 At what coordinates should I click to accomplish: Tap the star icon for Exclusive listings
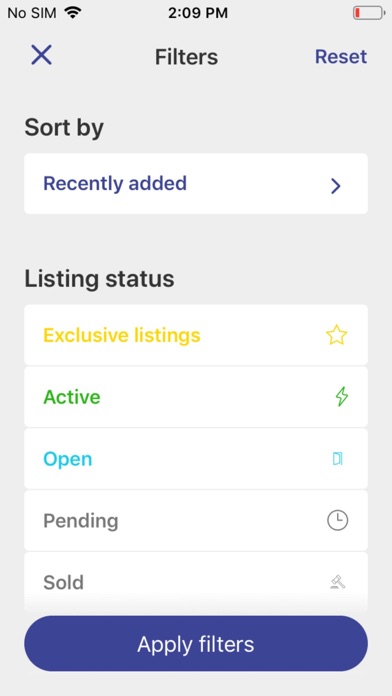point(336,335)
